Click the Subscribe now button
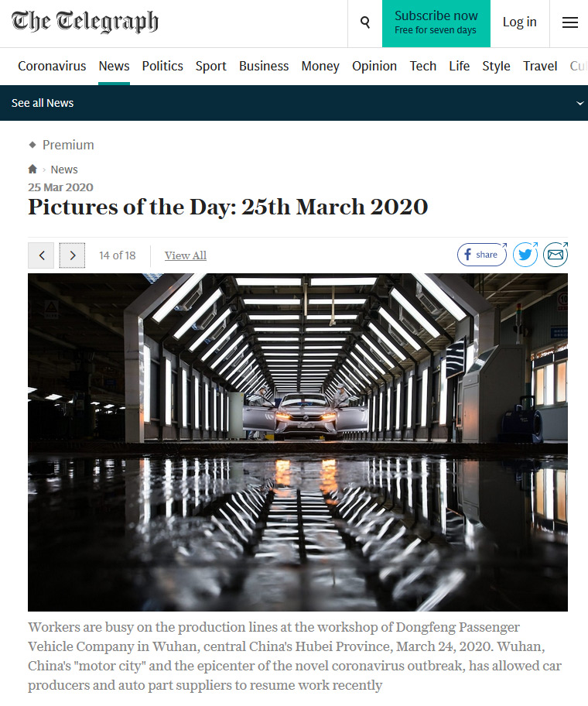 (436, 23)
